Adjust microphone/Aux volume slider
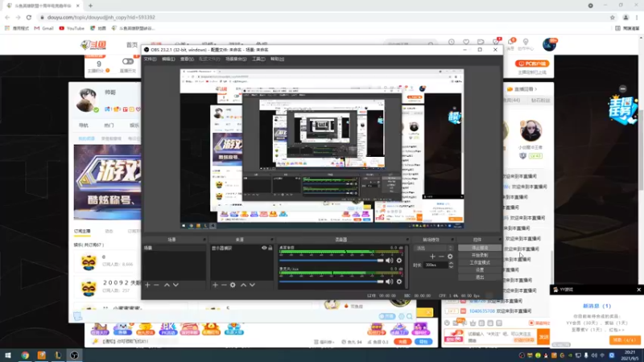The height and width of the screenshot is (362, 644). (x=331, y=282)
